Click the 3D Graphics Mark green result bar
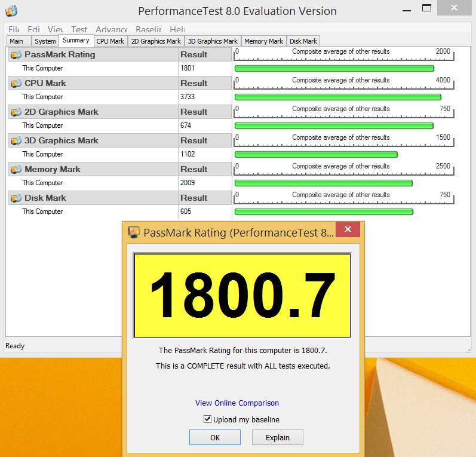Image resolution: width=476 pixels, height=457 pixels. (x=316, y=155)
